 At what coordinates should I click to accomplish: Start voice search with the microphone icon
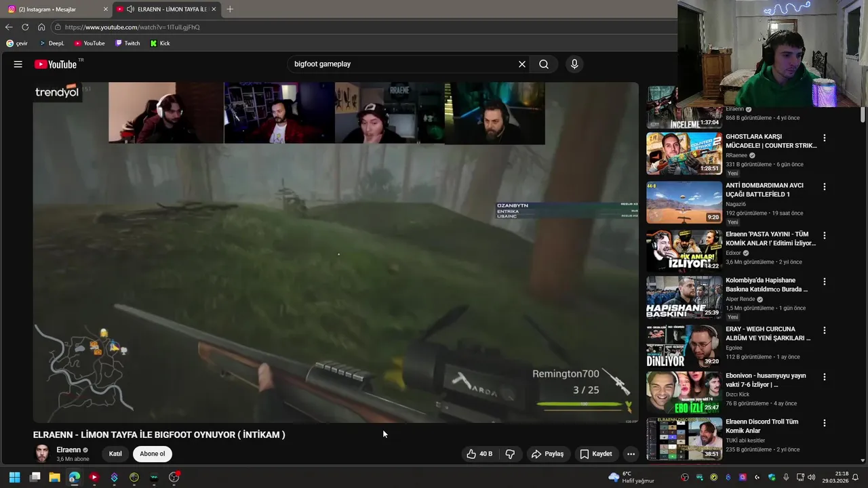tap(574, 64)
